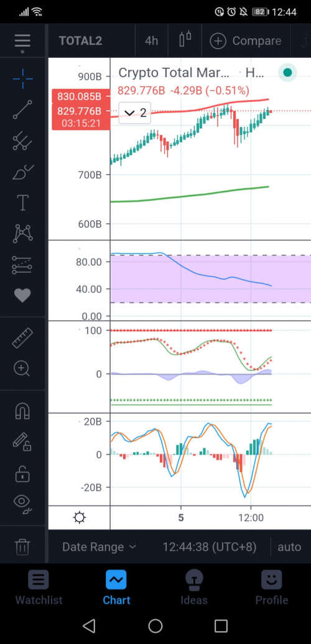The image size is (311, 644).
Task: Tap the Compare button
Action: (246, 40)
